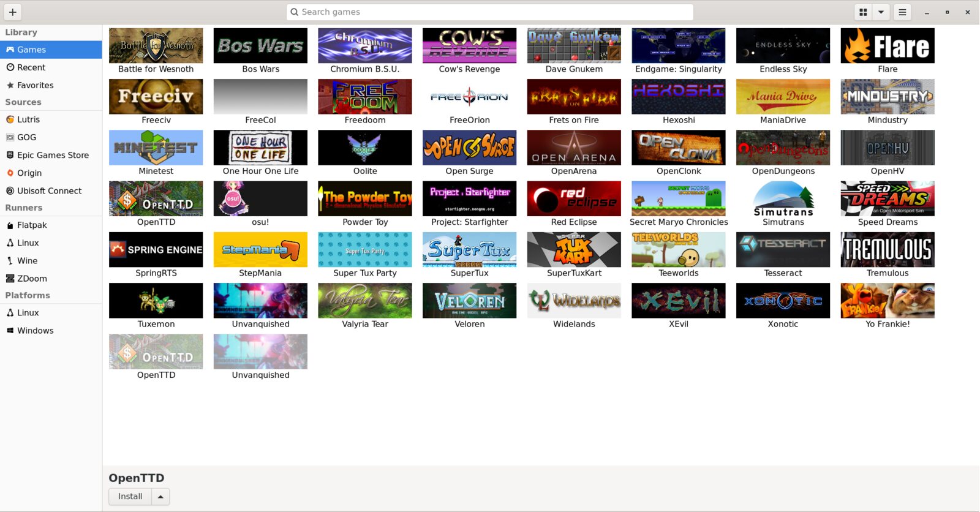Screen dimensions: 980x512
Task: Select the osu! game tile
Action: point(260,203)
